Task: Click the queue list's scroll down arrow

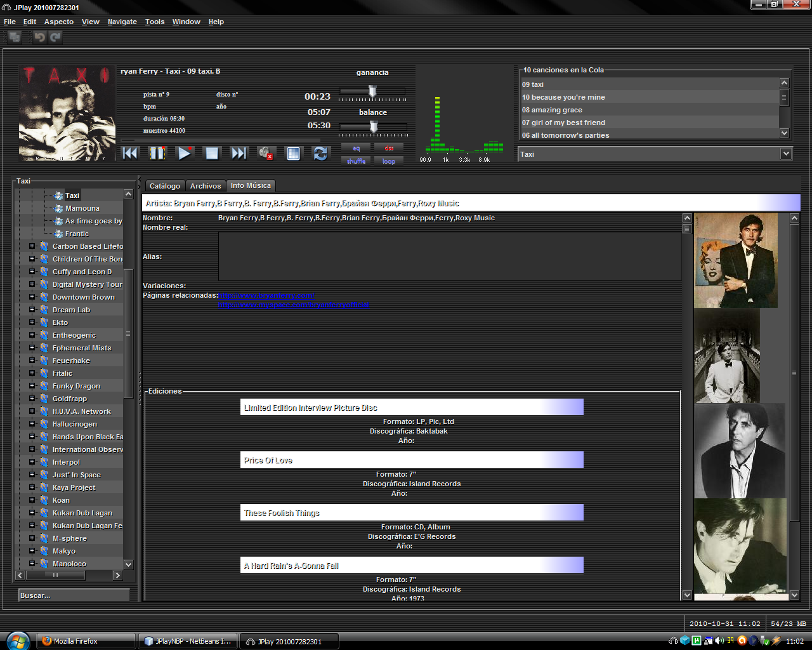Action: click(x=784, y=133)
